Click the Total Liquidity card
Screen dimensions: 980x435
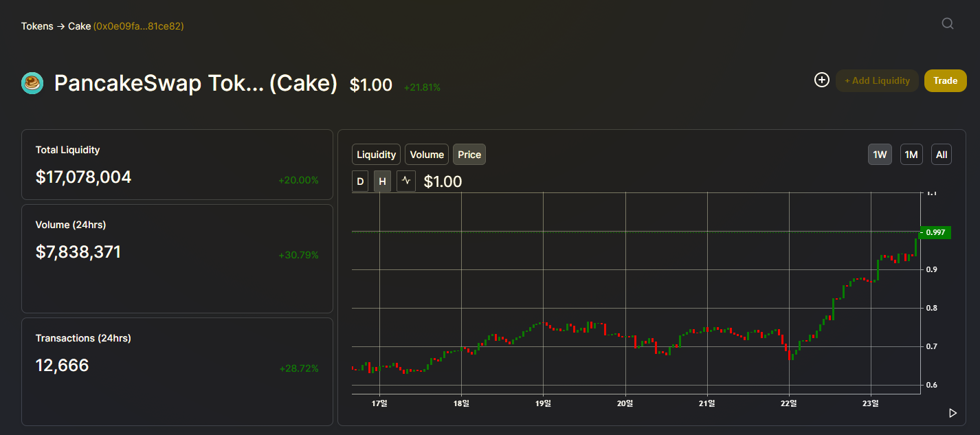(x=177, y=165)
